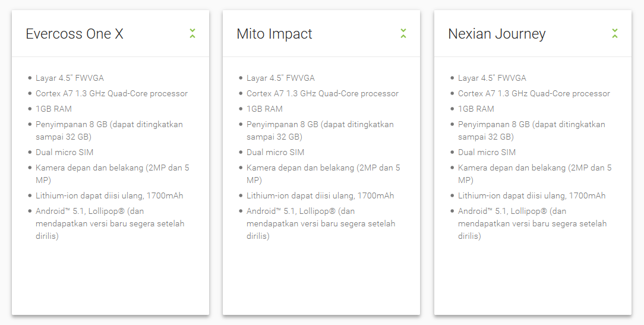Collapse the Nexian Journey card
This screenshot has width=644, height=325.
click(x=615, y=33)
